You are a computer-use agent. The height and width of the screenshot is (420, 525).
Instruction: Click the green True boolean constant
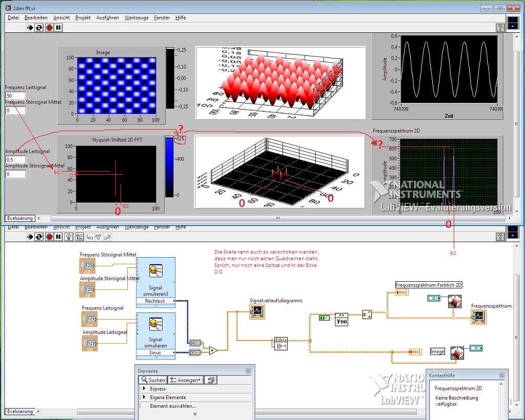tap(324, 318)
